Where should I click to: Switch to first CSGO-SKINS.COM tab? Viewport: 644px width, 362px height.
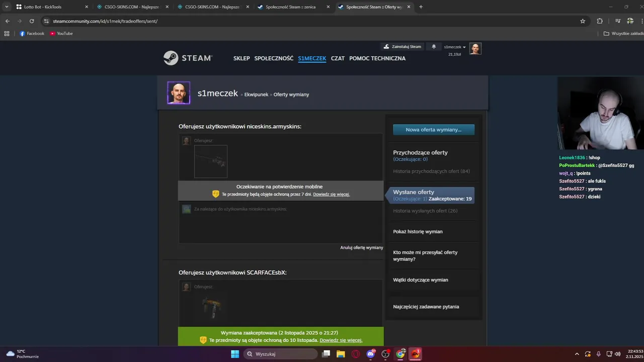[133, 7]
